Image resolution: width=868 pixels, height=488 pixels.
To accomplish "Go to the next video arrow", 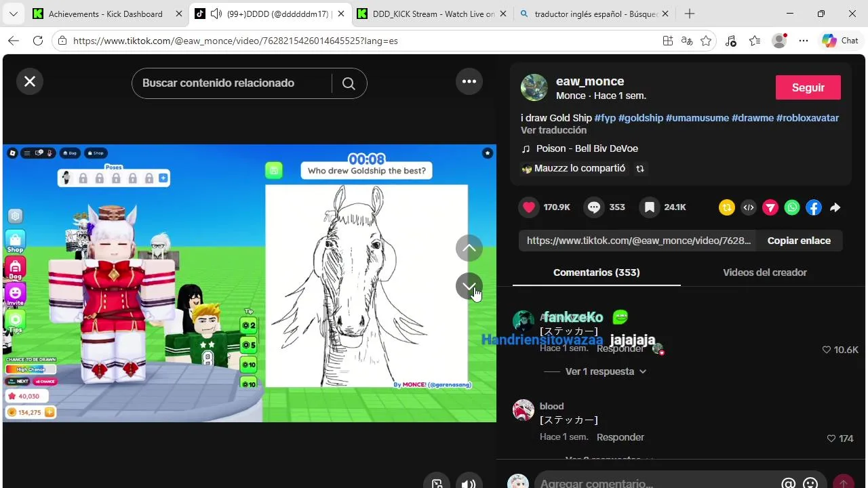I will (469, 286).
